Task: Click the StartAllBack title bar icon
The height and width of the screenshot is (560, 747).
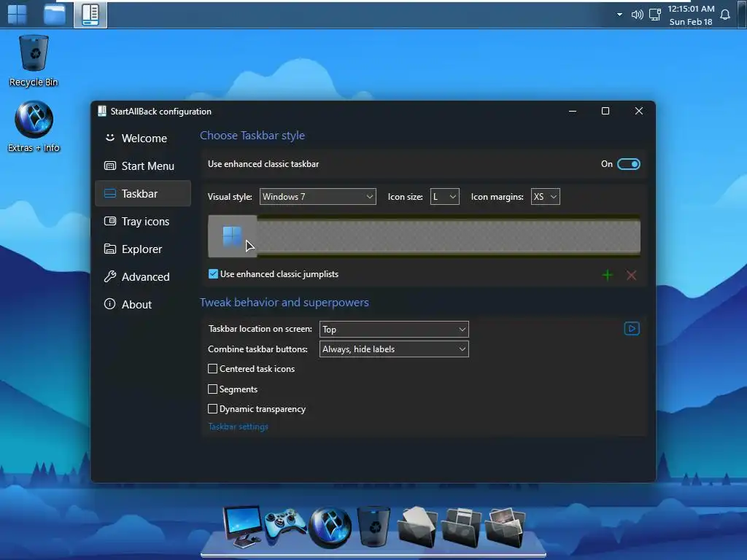Action: coord(102,111)
